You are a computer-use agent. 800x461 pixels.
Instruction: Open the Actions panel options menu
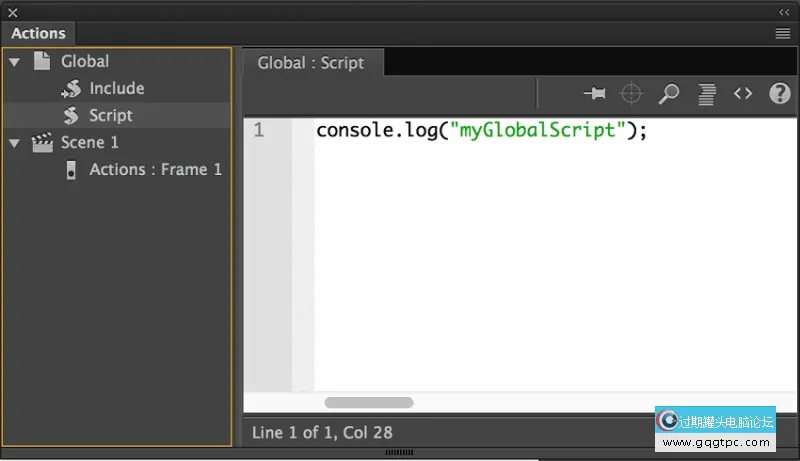pos(783,33)
